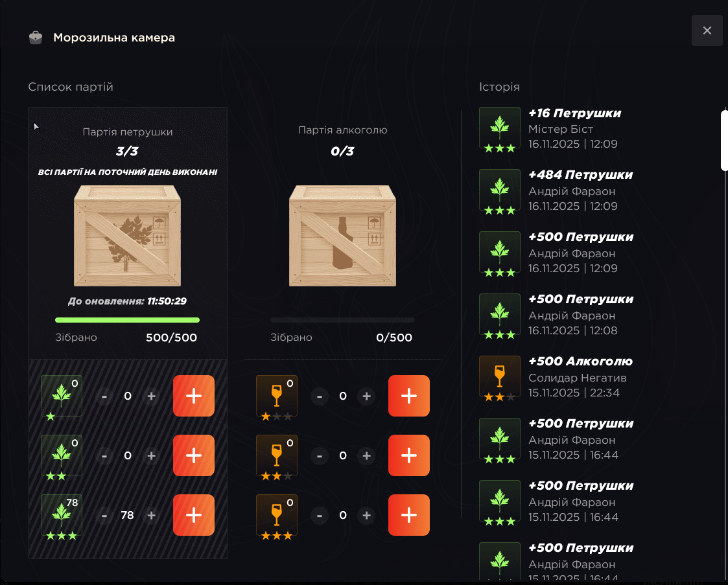728x585 pixels.
Task: Decrease three-star parsley quantity from 78
Action: (104, 516)
